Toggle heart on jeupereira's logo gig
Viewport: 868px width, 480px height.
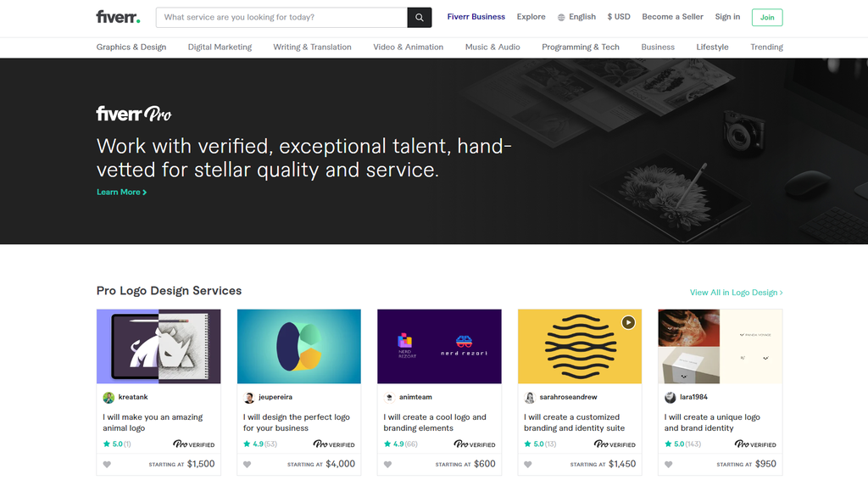click(248, 465)
